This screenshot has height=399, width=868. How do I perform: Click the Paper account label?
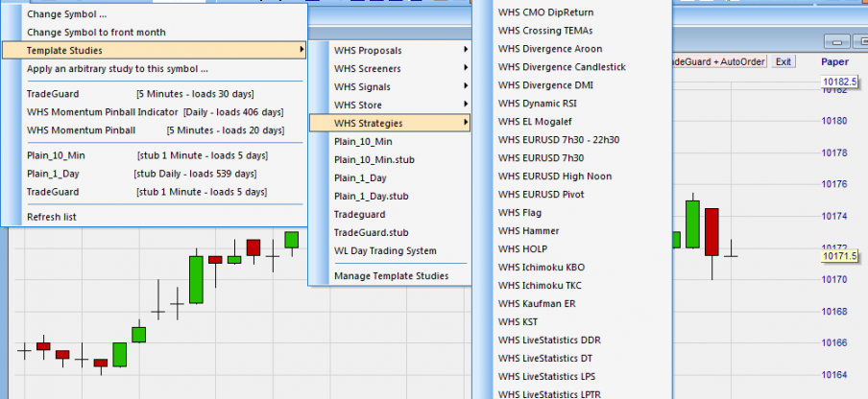click(834, 62)
